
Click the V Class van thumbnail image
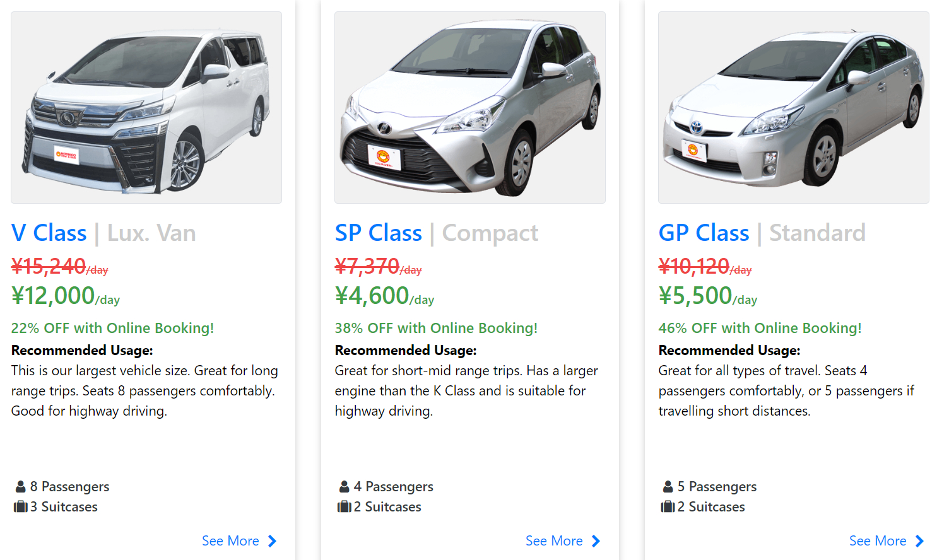pyautogui.click(x=146, y=107)
